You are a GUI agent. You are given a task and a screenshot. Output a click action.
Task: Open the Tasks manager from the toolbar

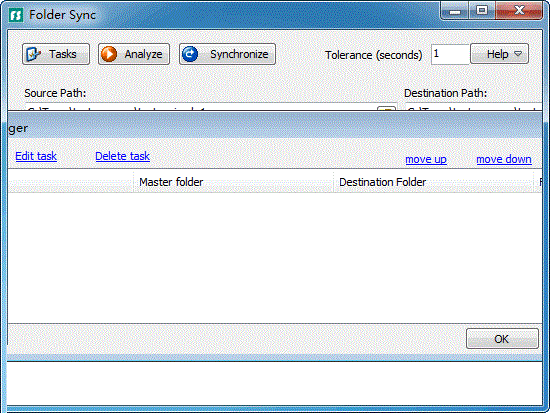click(x=56, y=54)
